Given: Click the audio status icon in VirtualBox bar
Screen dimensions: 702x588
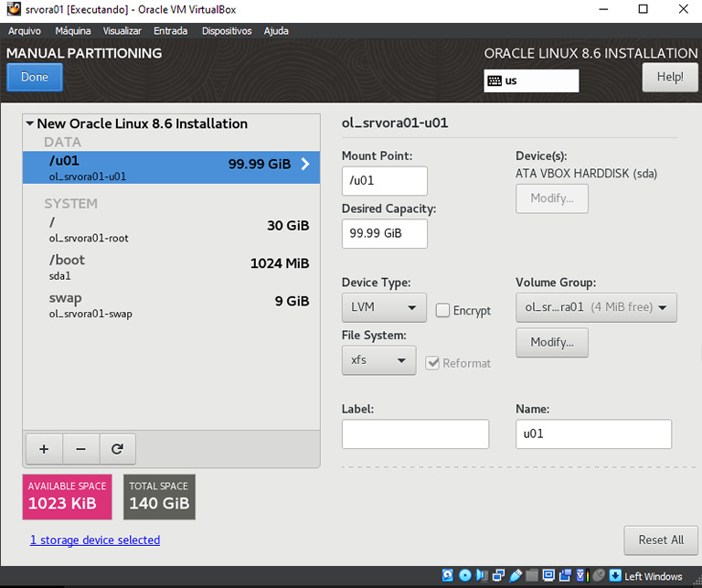Looking at the screenshot, I should point(482,575).
